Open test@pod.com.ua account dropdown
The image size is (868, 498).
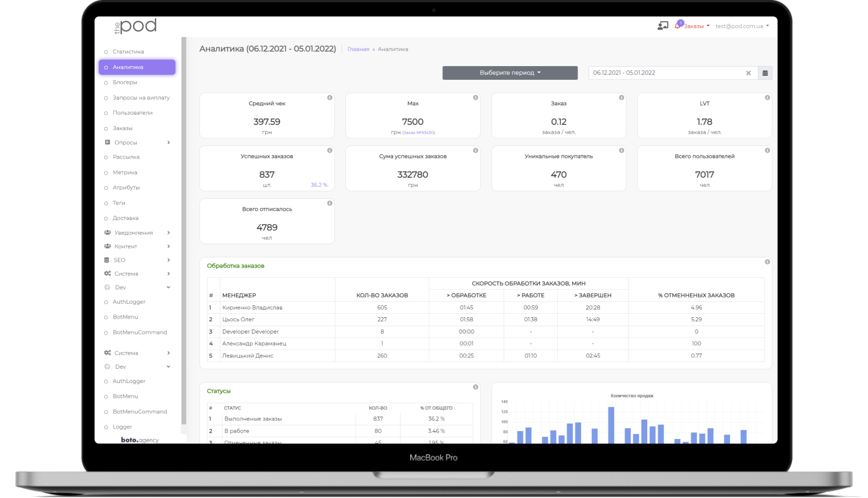(x=742, y=26)
